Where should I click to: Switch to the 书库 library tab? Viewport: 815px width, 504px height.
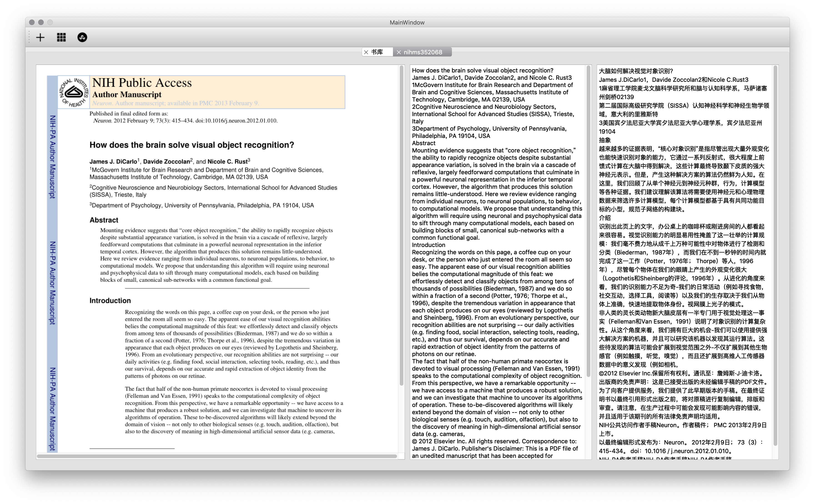[x=377, y=52]
